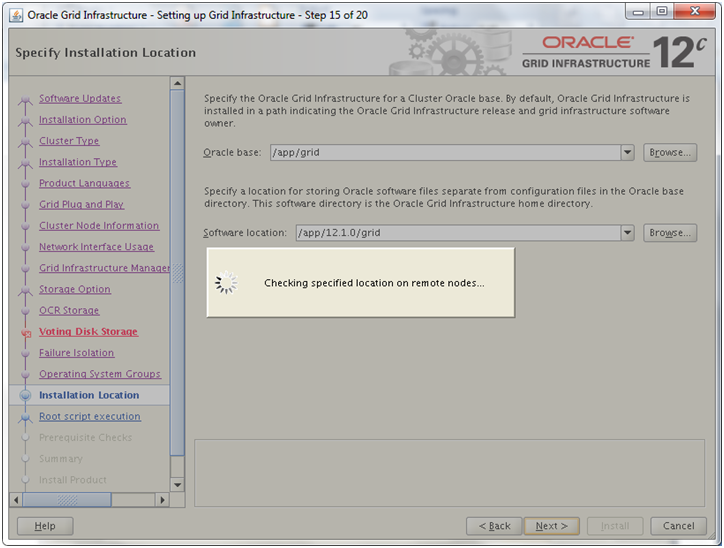Open the Cluster Type step
Viewport: 724px width, 548px height.
69,141
